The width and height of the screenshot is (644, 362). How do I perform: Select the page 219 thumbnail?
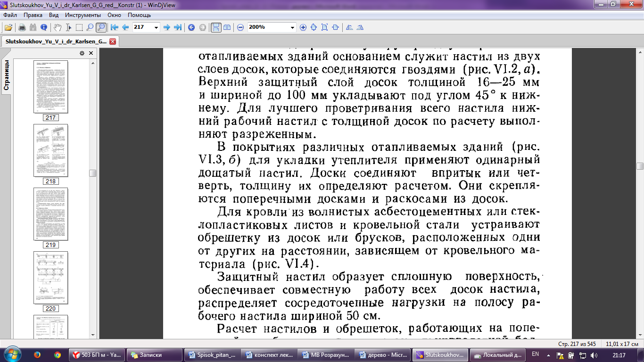click(x=50, y=214)
